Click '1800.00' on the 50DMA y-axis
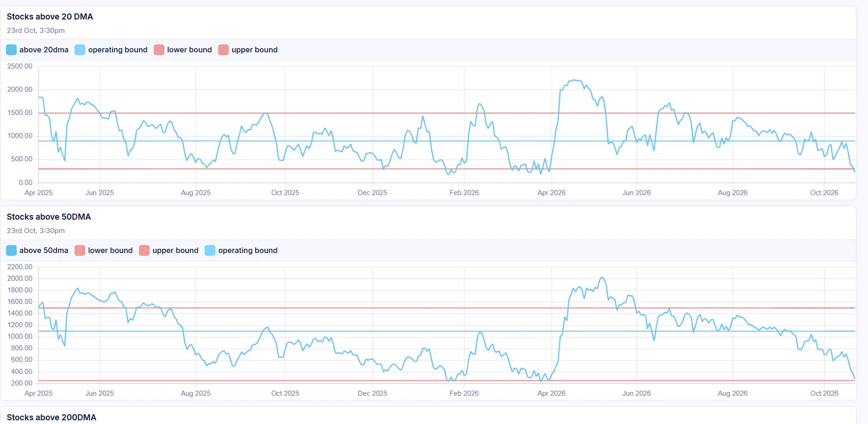 coord(20,290)
